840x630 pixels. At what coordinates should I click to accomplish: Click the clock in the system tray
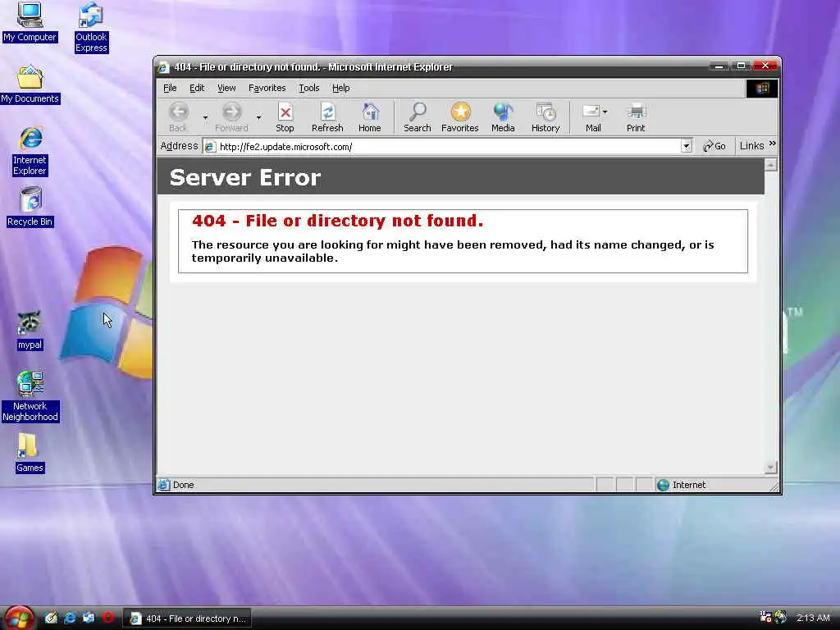click(813, 618)
